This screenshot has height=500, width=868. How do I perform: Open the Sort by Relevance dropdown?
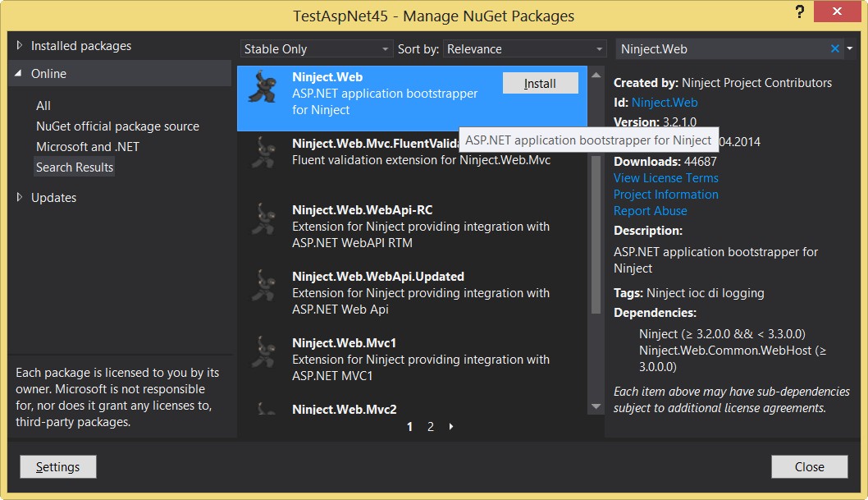(x=524, y=48)
